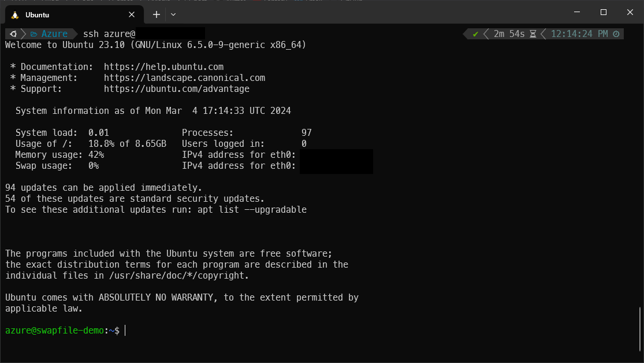
Task: Open the https://help.ubuntu.com documentation link
Action: coord(163,66)
